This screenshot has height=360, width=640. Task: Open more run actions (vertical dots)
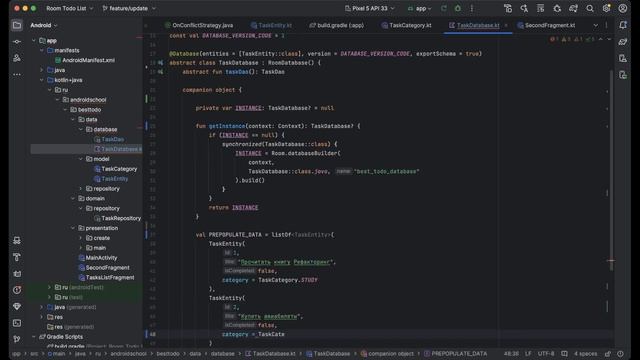pos(472,8)
